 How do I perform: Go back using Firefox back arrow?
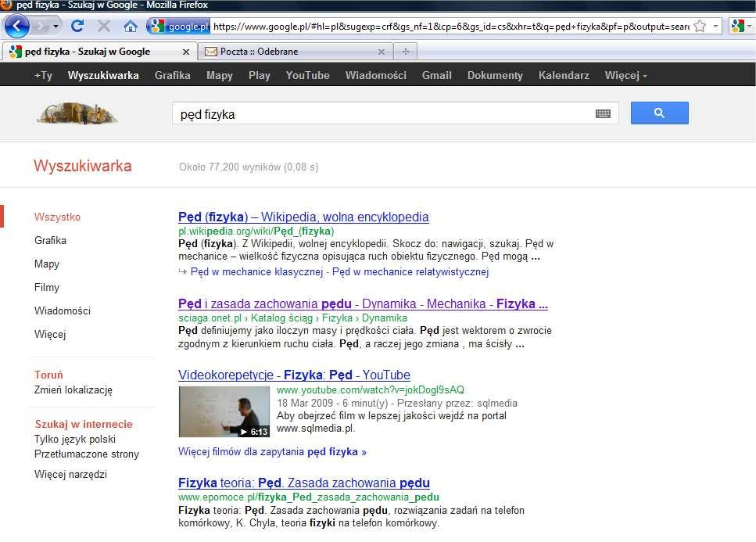pos(17,26)
